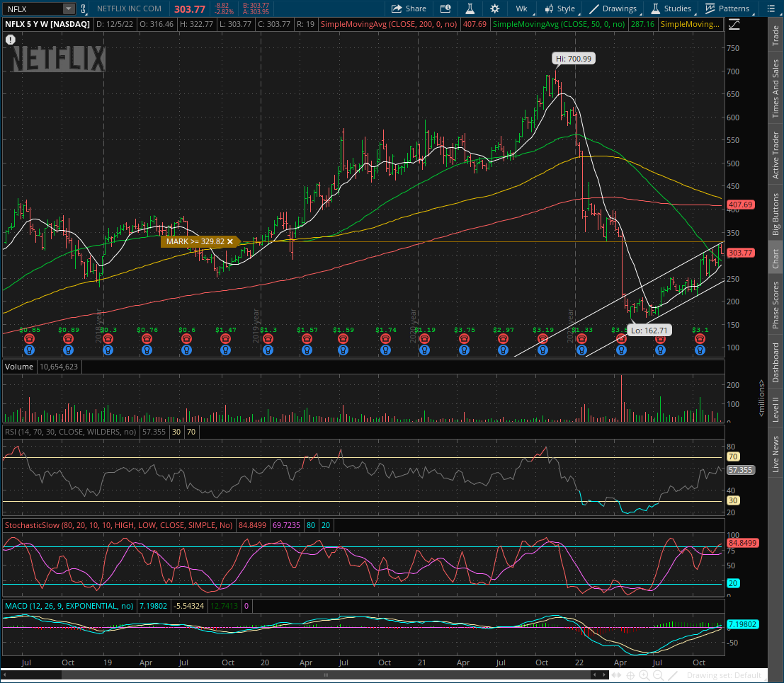This screenshot has width=784, height=683.
Task: Open the Drawings menu
Action: coord(613,8)
